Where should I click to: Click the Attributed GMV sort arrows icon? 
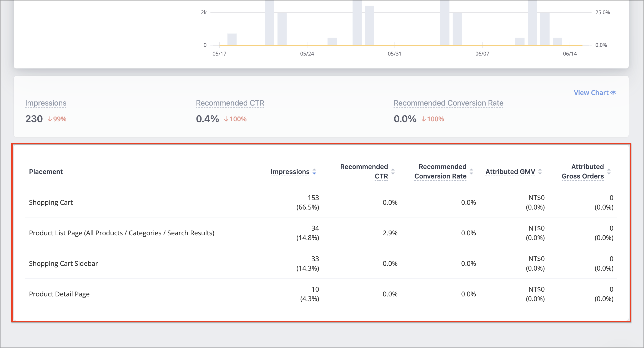coord(540,172)
